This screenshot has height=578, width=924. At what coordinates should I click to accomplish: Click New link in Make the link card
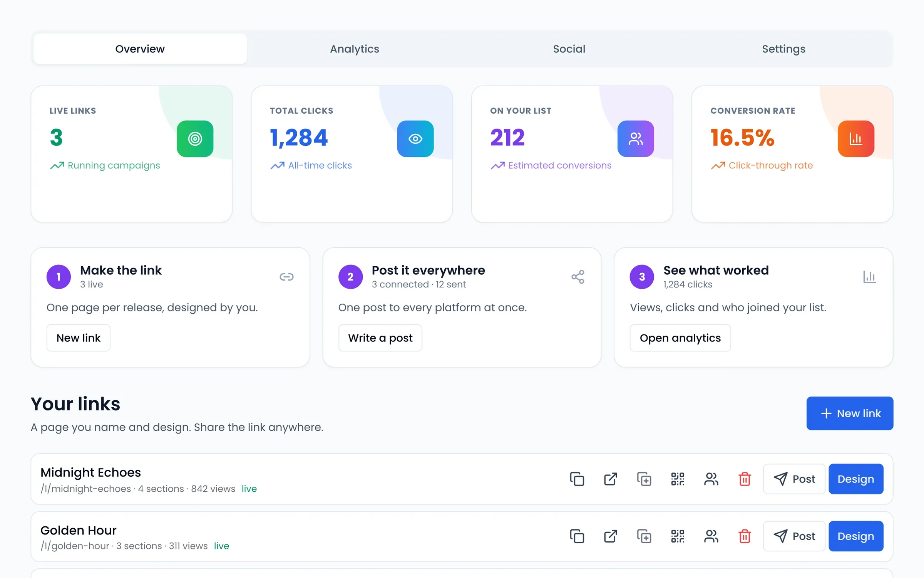point(79,338)
